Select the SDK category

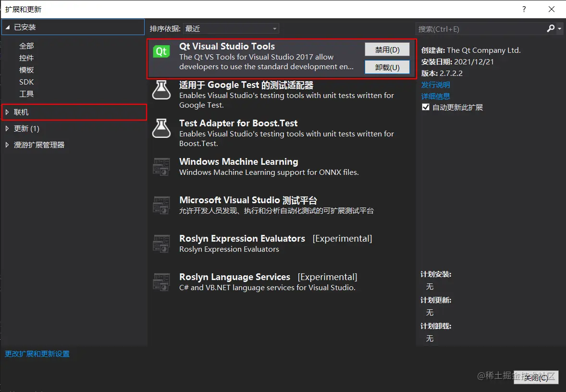[26, 82]
